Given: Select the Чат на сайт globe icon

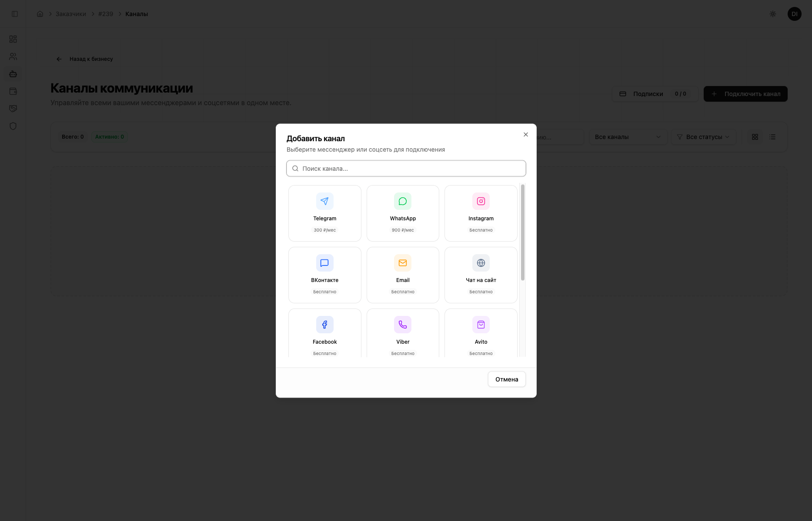Looking at the screenshot, I should [481, 263].
